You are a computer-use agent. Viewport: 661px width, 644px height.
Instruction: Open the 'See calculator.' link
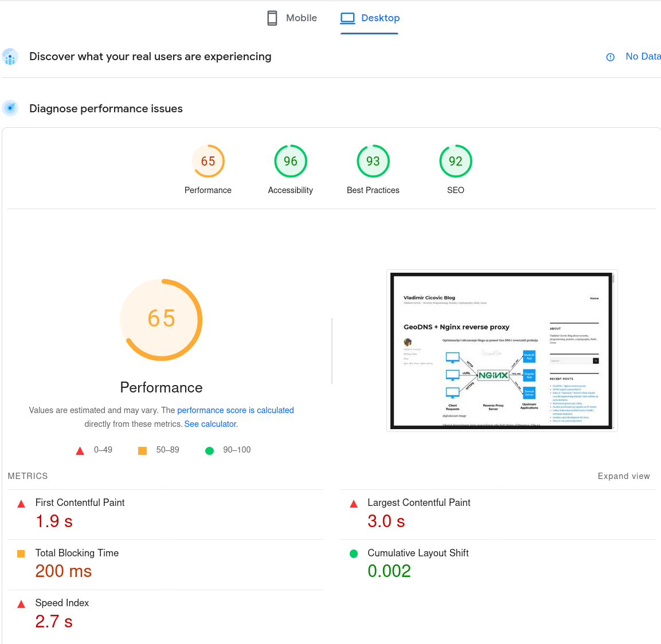[211, 424]
